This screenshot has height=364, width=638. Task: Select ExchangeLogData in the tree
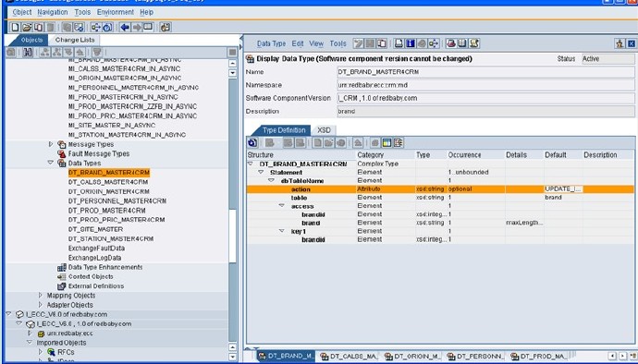[x=94, y=258]
